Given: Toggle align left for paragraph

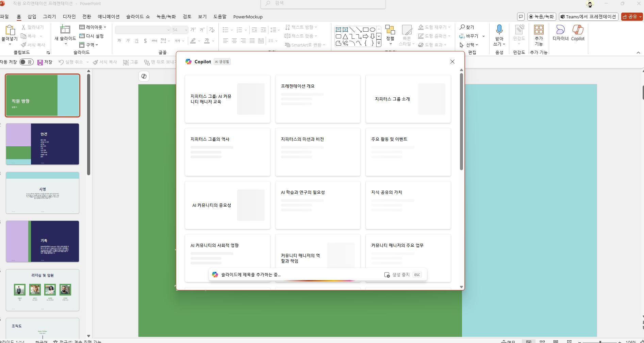Looking at the screenshot, I should tap(225, 41).
